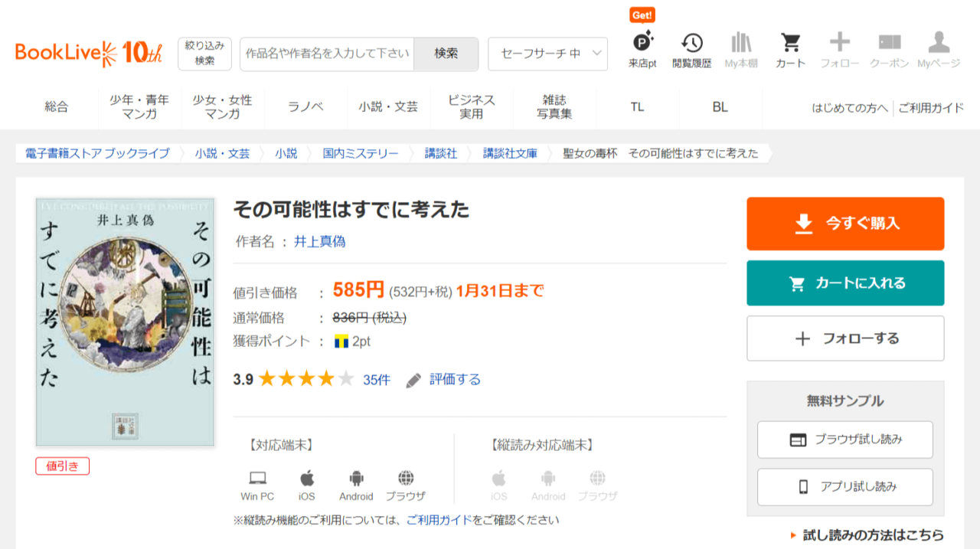Open the My本棚 bookshelf icon
Viewport: 980px width, 549px height.
[x=740, y=43]
